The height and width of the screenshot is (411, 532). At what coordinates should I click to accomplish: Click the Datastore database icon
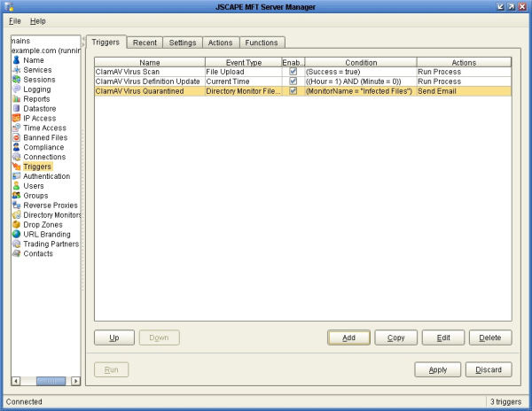pos(16,108)
